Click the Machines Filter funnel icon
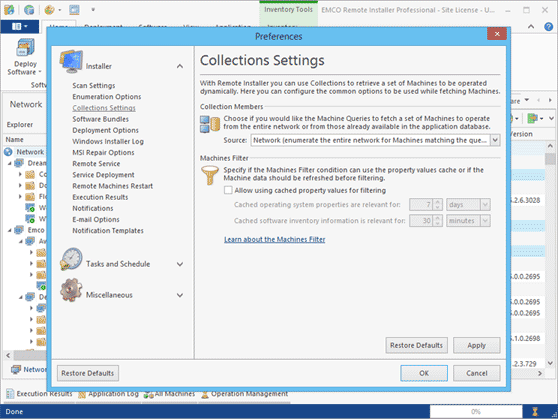Screen dimensions: 558x419 210,175
